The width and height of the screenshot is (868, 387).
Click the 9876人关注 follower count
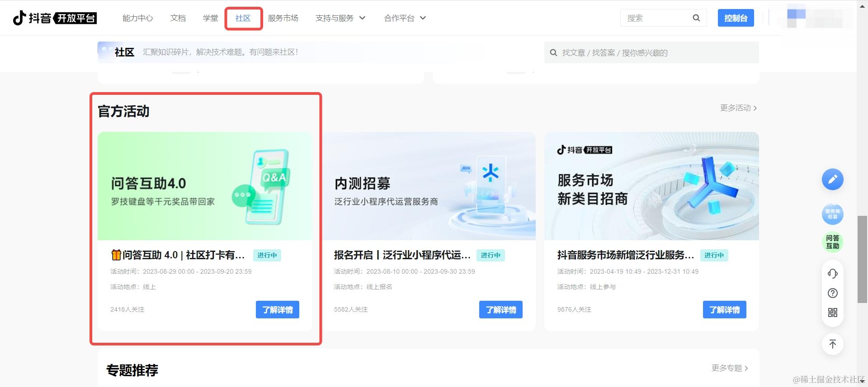(x=574, y=309)
